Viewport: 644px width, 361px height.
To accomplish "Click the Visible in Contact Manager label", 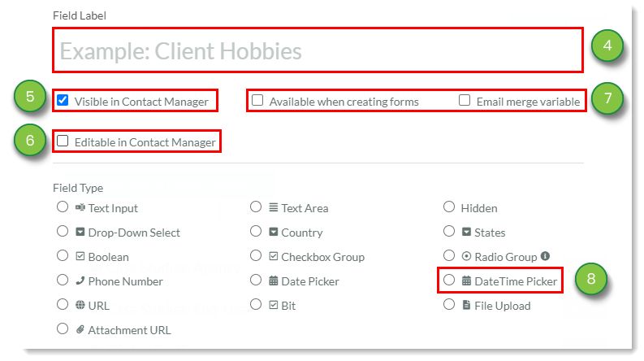I will [141, 102].
